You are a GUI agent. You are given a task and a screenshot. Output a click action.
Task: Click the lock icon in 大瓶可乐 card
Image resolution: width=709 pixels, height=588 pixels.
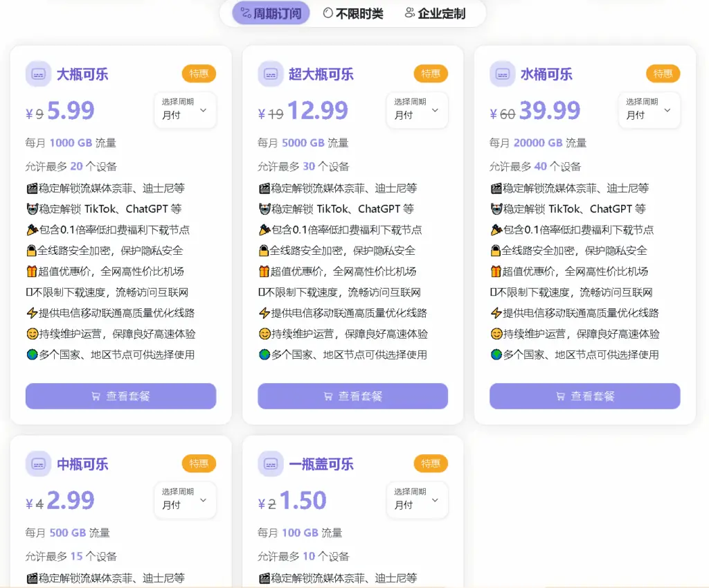pos(31,251)
